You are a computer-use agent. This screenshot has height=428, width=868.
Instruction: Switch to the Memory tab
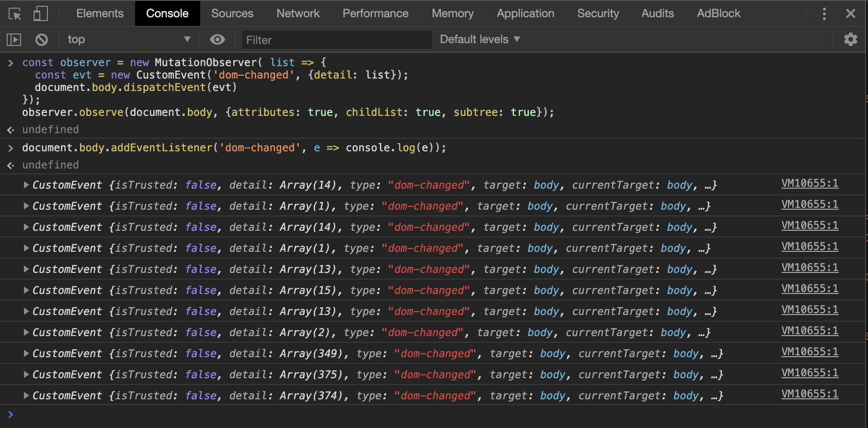(x=453, y=13)
